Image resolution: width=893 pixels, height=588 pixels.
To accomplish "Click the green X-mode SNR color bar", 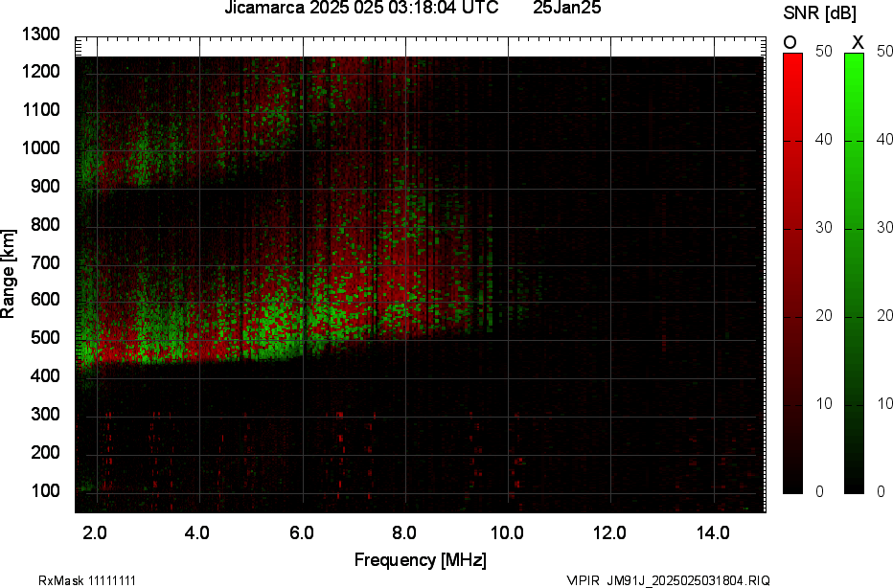I will 854,273.
